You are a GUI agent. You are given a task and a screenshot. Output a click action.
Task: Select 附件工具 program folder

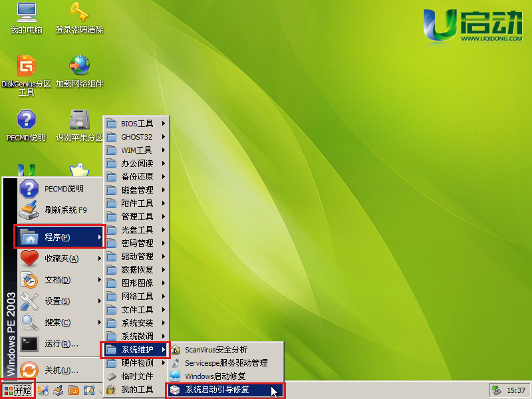[136, 203]
